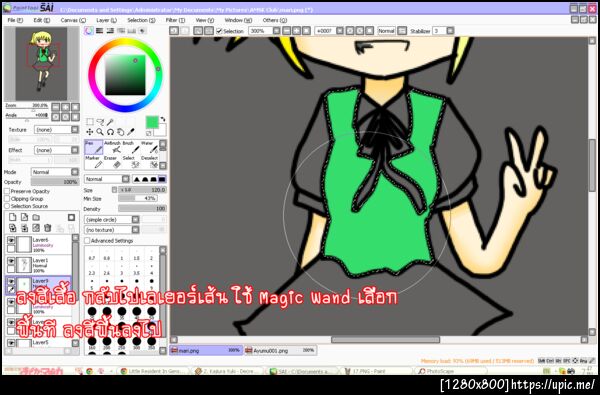Pick the Zoom magnifier tool
This screenshot has height=395, width=600.
[x=100, y=132]
